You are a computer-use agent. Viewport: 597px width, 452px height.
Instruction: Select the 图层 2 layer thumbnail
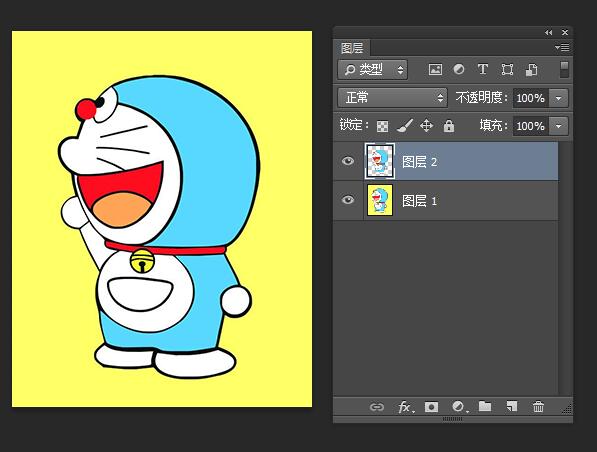380,161
